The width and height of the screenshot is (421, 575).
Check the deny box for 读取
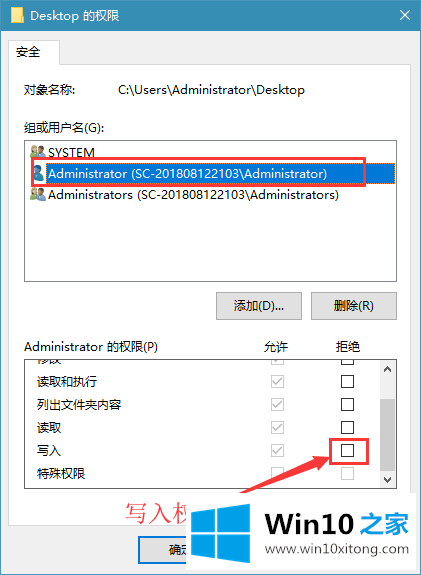(x=347, y=428)
